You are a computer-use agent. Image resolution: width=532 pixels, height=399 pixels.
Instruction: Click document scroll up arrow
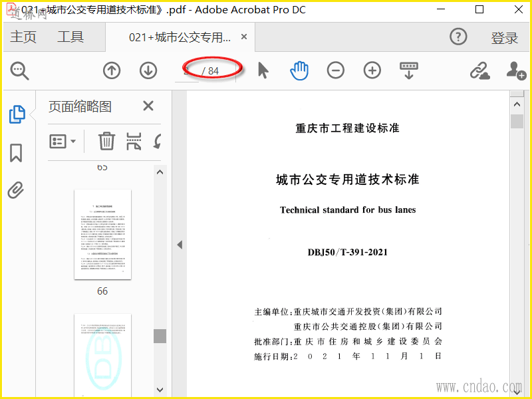[x=517, y=104]
